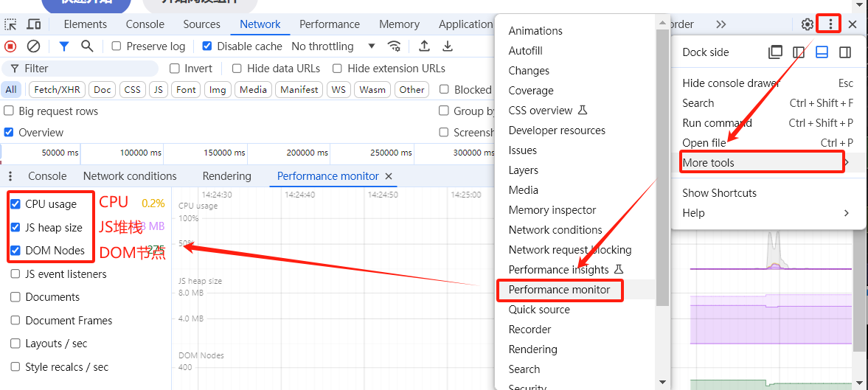This screenshot has width=868, height=390.
Task: Filter requests by JS type
Action: click(159, 90)
